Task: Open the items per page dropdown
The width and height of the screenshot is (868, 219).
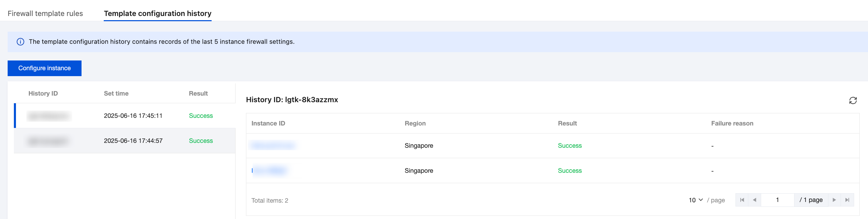Action: tap(696, 200)
